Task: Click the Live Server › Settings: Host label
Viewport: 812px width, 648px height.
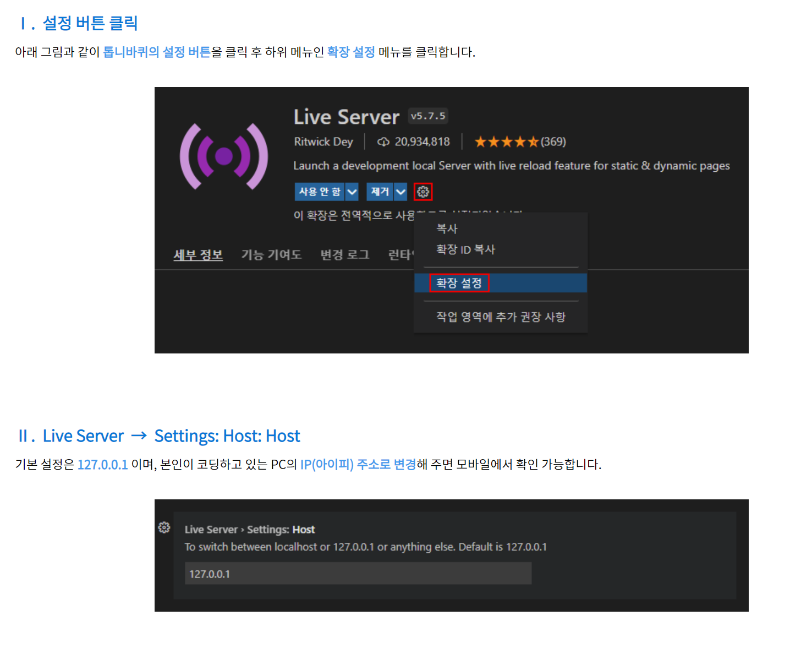Action: pos(250,530)
